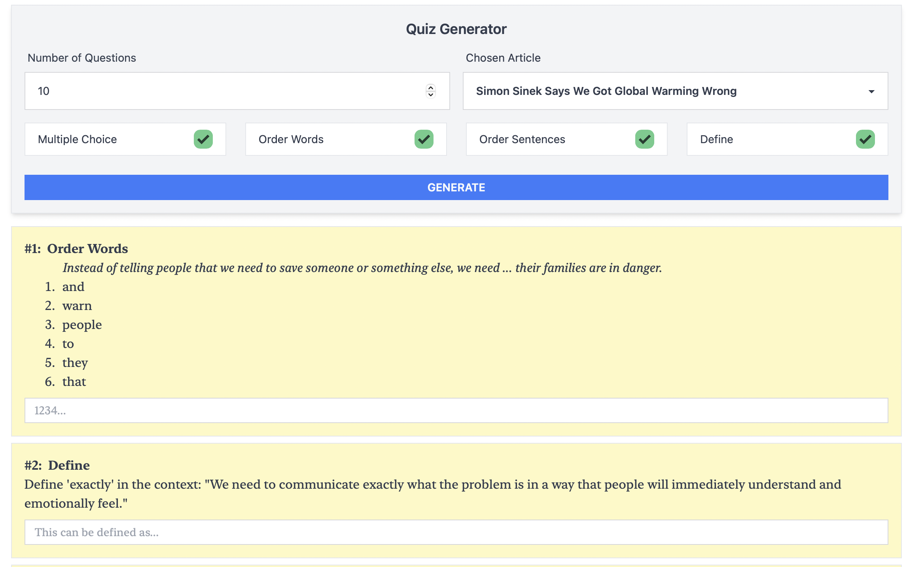The width and height of the screenshot is (924, 567).
Task: Click the dropdown arrow for article selection
Action: tap(871, 91)
